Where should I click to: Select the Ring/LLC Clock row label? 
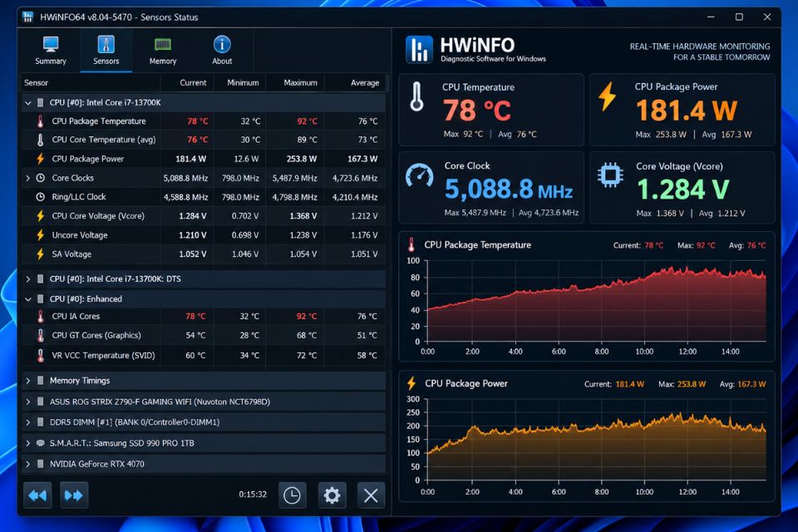tap(79, 197)
